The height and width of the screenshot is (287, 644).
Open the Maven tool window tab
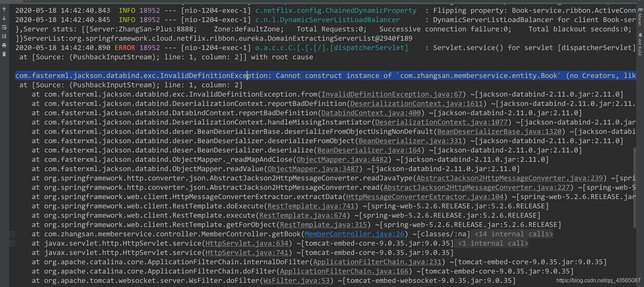coord(640,17)
